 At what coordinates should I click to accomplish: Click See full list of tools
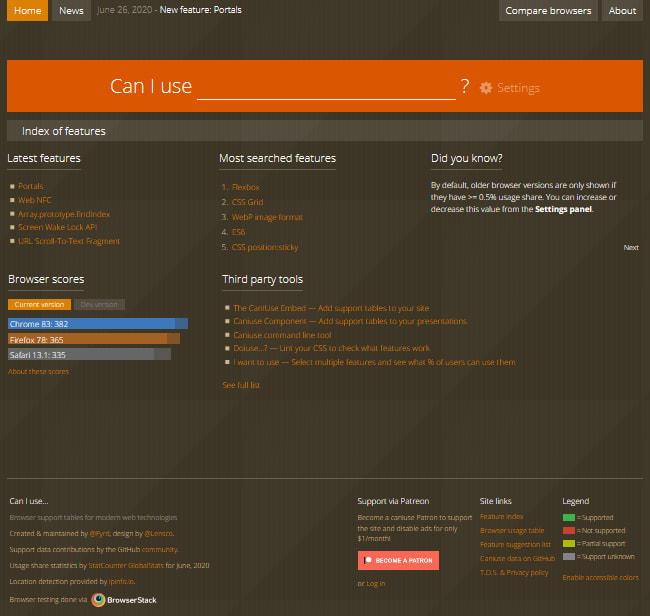[x=241, y=385]
